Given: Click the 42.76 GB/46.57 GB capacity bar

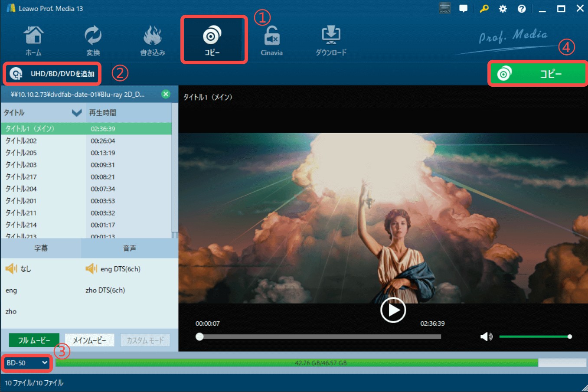Looking at the screenshot, I should pyautogui.click(x=321, y=363).
